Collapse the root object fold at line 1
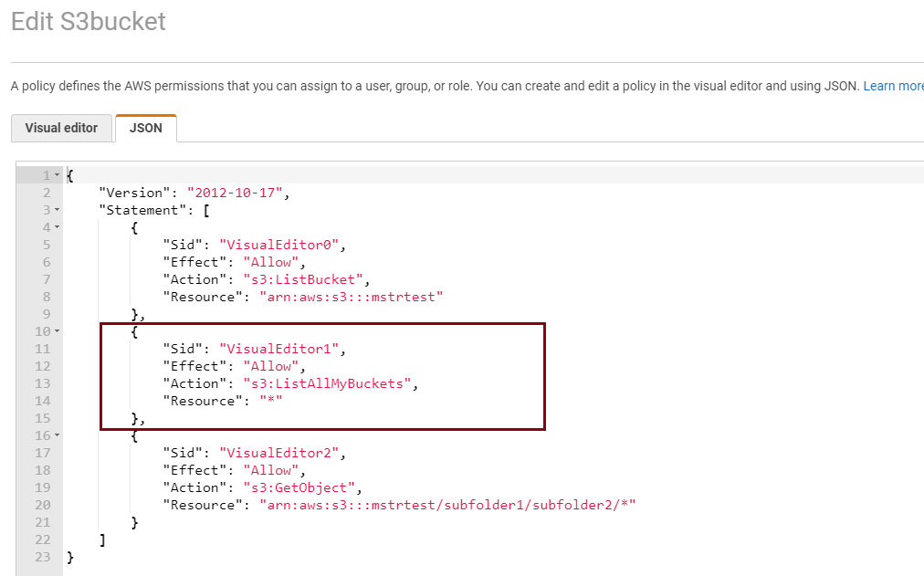The image size is (924, 576). (57, 175)
